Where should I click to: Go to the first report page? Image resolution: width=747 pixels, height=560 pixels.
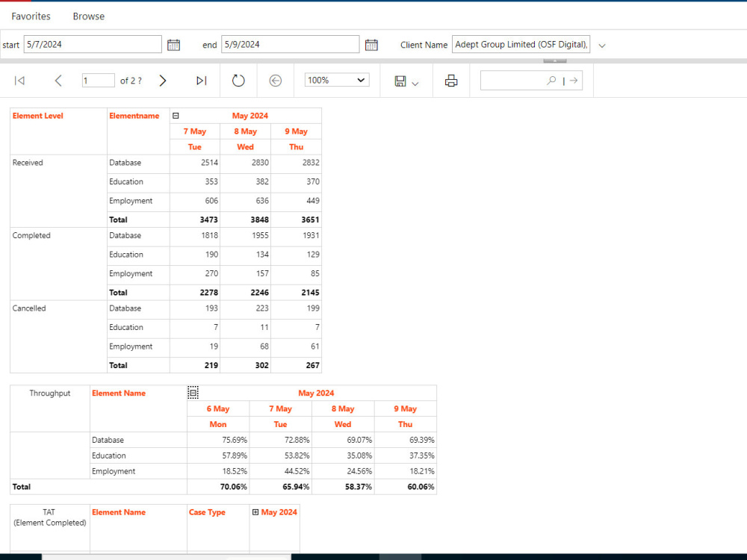click(19, 81)
